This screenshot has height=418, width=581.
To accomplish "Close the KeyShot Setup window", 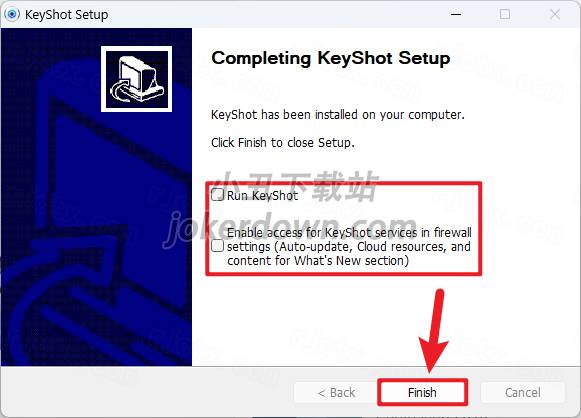I will point(555,14).
